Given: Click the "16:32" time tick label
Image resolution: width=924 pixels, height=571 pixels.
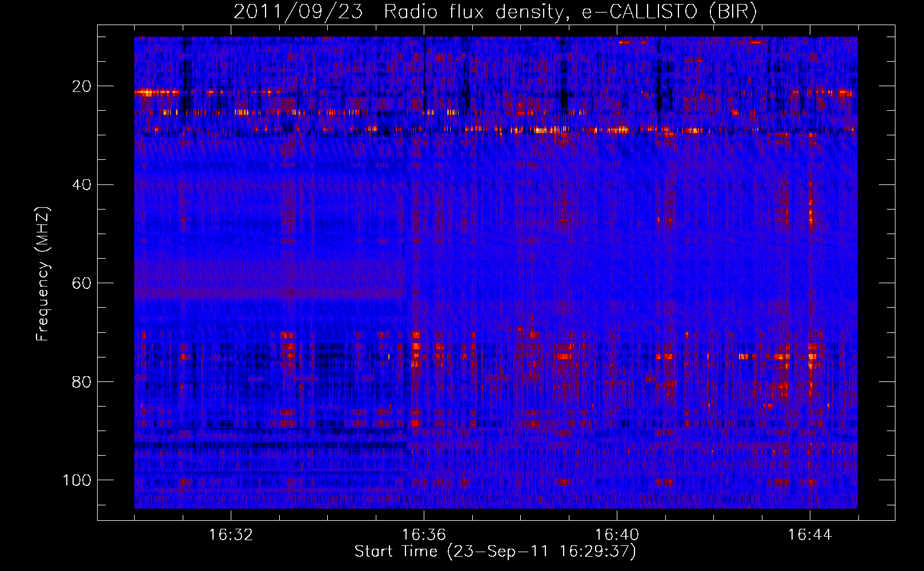Looking at the screenshot, I should tap(231, 535).
